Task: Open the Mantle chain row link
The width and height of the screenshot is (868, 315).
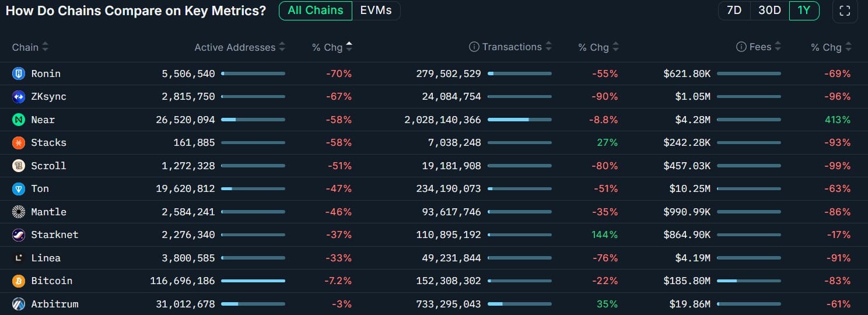Action: 48,212
